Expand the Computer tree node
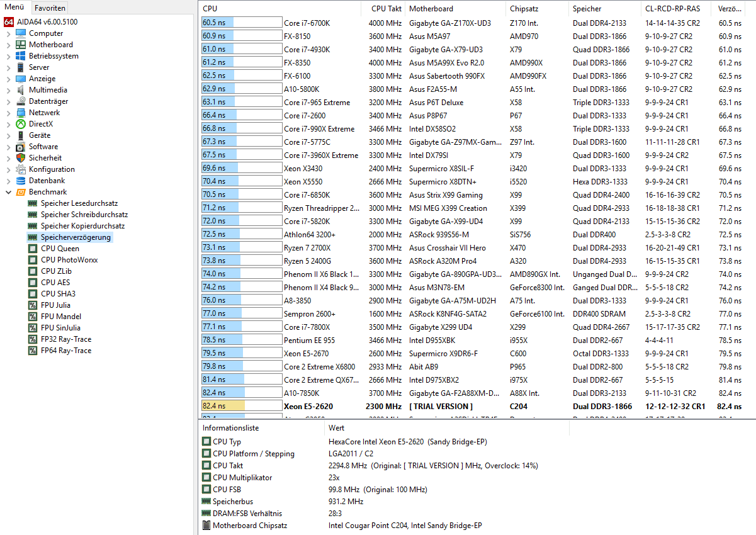756x535 pixels. click(x=8, y=33)
